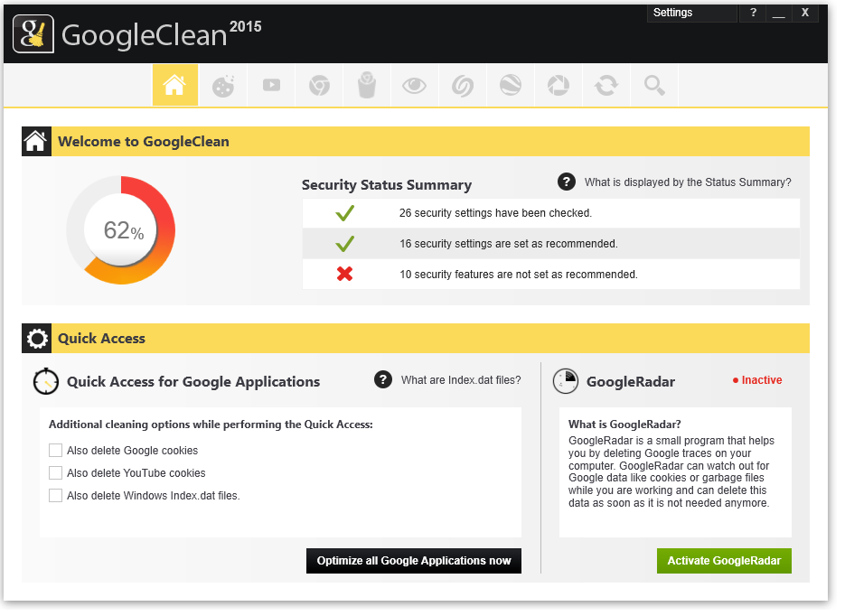Check 'Also delete YouTube cookies'
845x616 pixels.
point(55,472)
